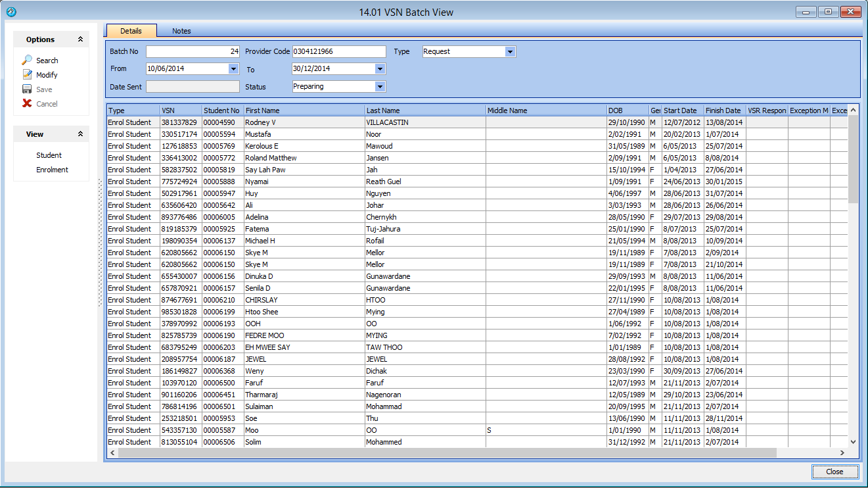Open the Type dropdown showing Request
The width and height of the screenshot is (868, 488).
pyautogui.click(x=510, y=52)
